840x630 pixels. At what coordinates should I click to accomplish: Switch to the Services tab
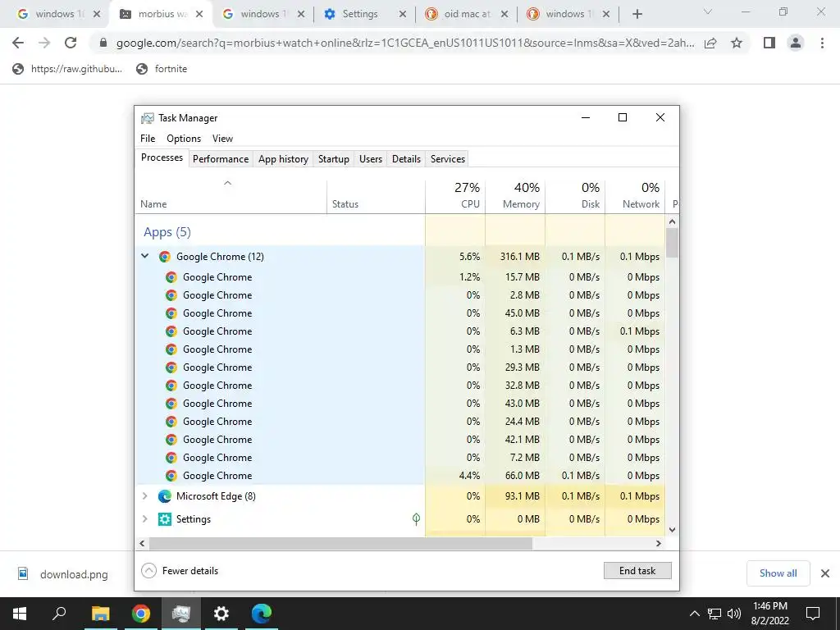coord(448,158)
